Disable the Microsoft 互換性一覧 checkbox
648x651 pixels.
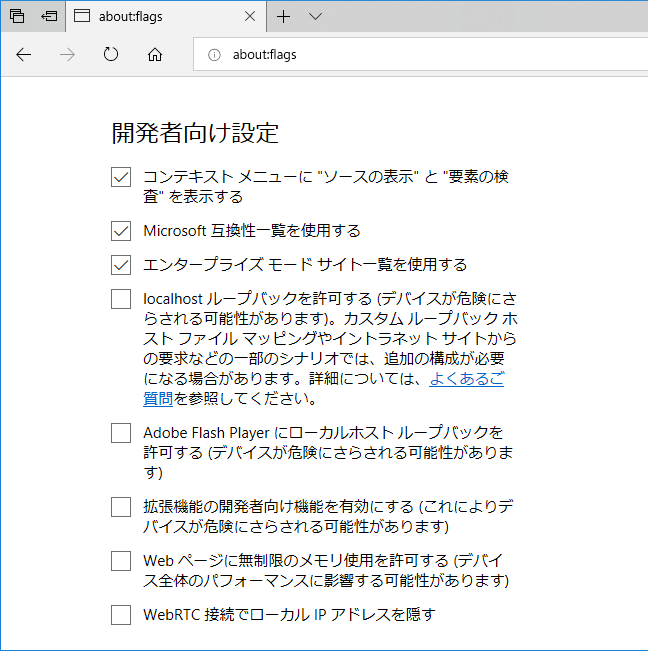click(x=121, y=231)
